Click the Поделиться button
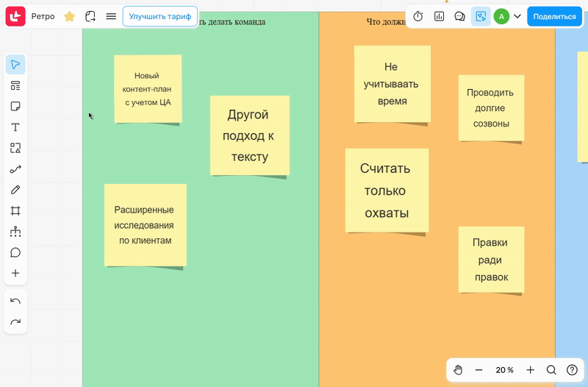 click(x=554, y=16)
